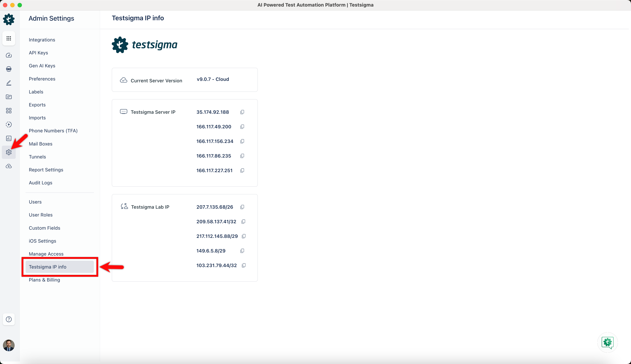Open the help question mark icon
This screenshot has width=631, height=364.
tap(9, 319)
